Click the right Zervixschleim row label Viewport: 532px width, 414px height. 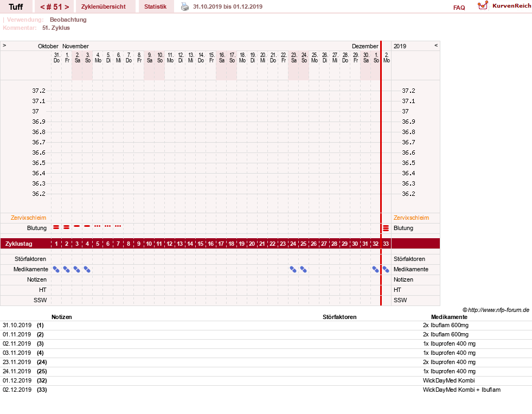[x=411, y=218]
